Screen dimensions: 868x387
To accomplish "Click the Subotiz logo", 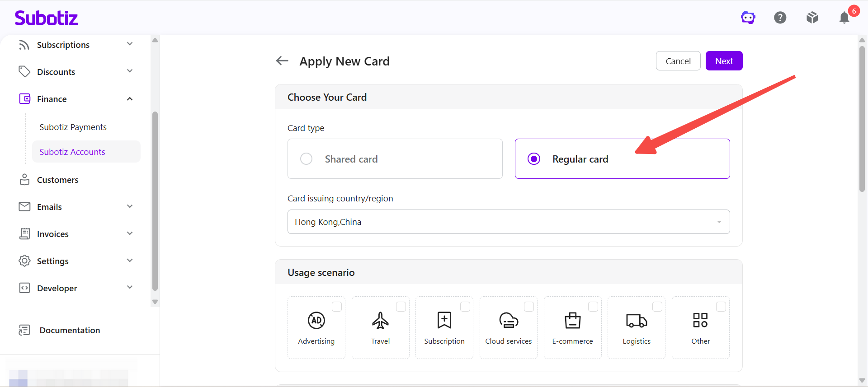I will [x=46, y=18].
